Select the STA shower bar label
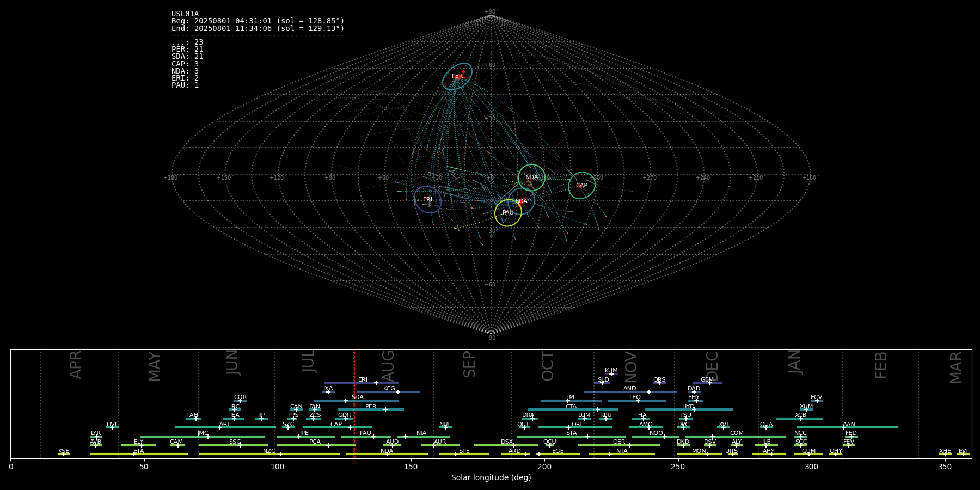Viewport: 980px width, 490px height. click(x=571, y=433)
